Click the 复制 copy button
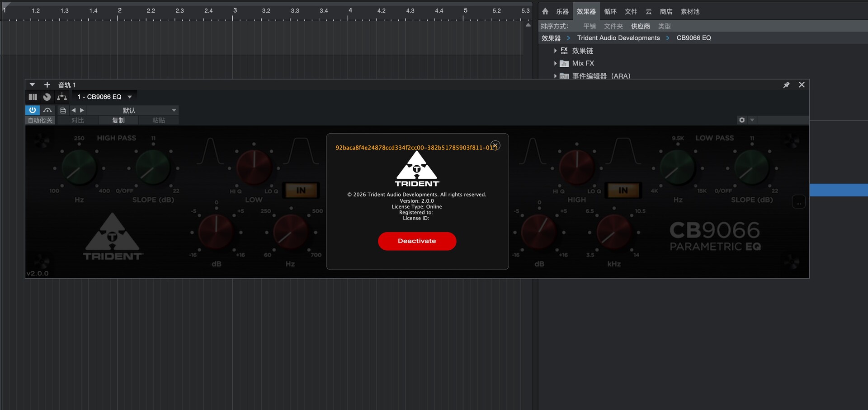868x410 pixels. pos(118,121)
